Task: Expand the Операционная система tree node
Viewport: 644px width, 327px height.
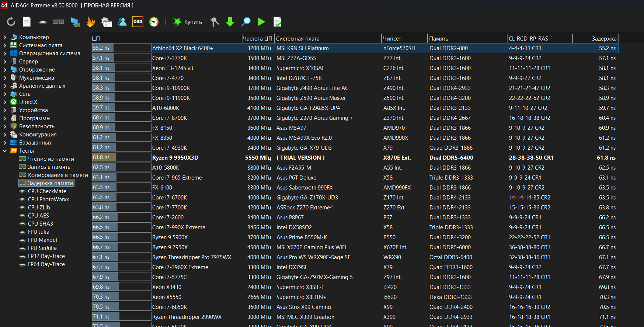Action: pyautogui.click(x=5, y=53)
